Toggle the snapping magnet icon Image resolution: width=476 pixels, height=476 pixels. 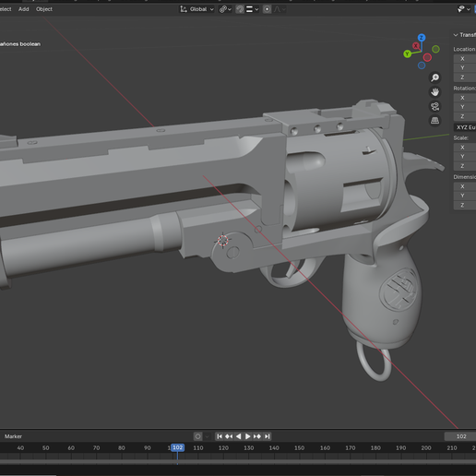pyautogui.click(x=240, y=9)
